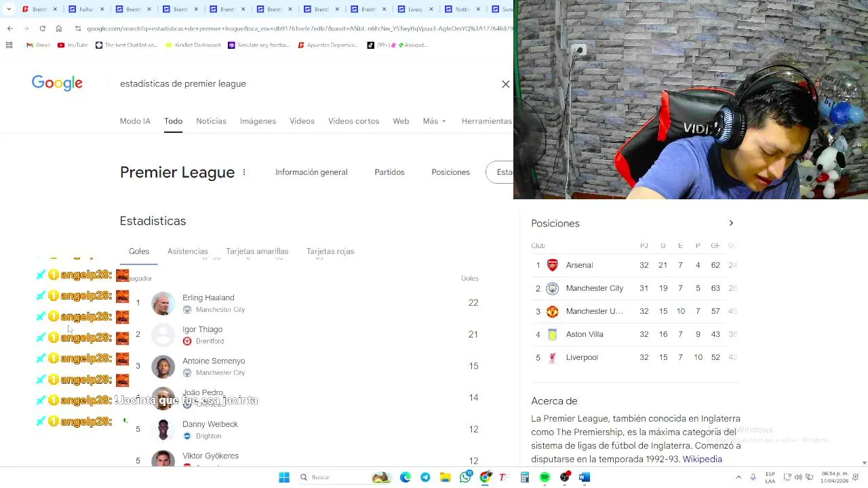
Task: Open taskbar clock and date
Action: coord(835,477)
